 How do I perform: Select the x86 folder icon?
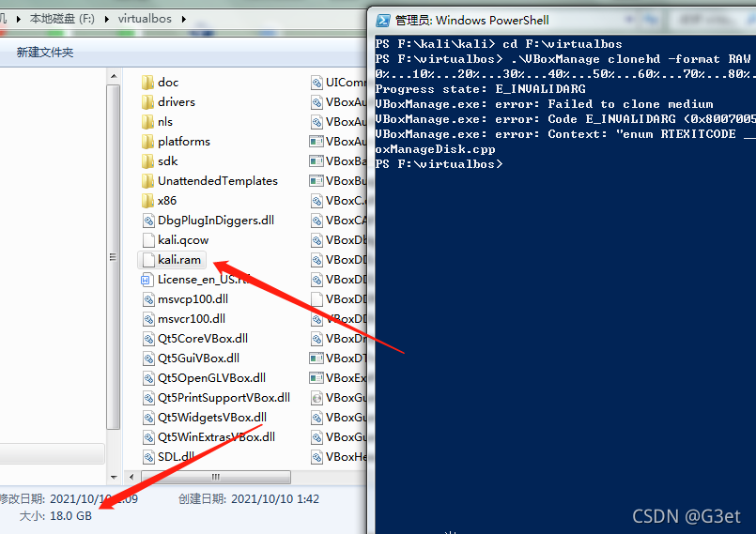coord(148,201)
